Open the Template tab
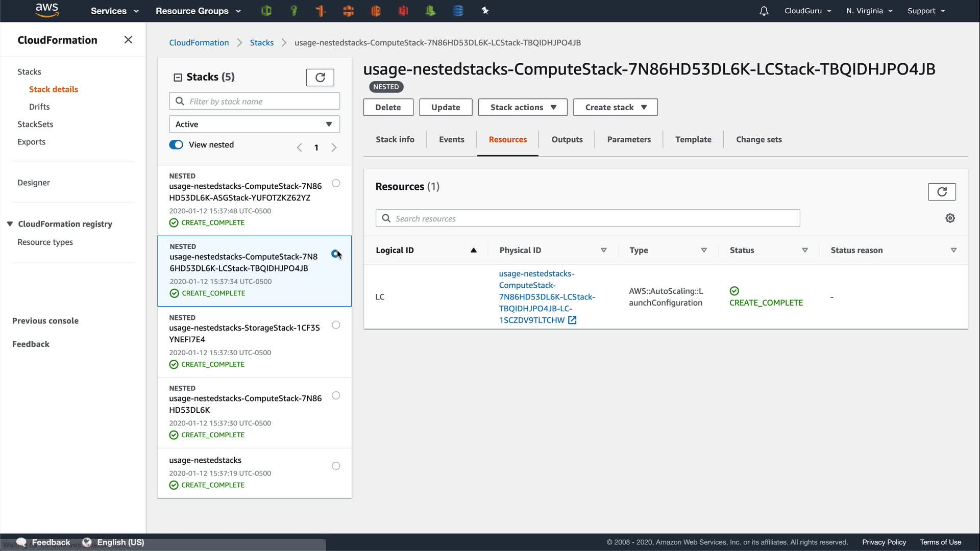980x551 pixels. (693, 140)
